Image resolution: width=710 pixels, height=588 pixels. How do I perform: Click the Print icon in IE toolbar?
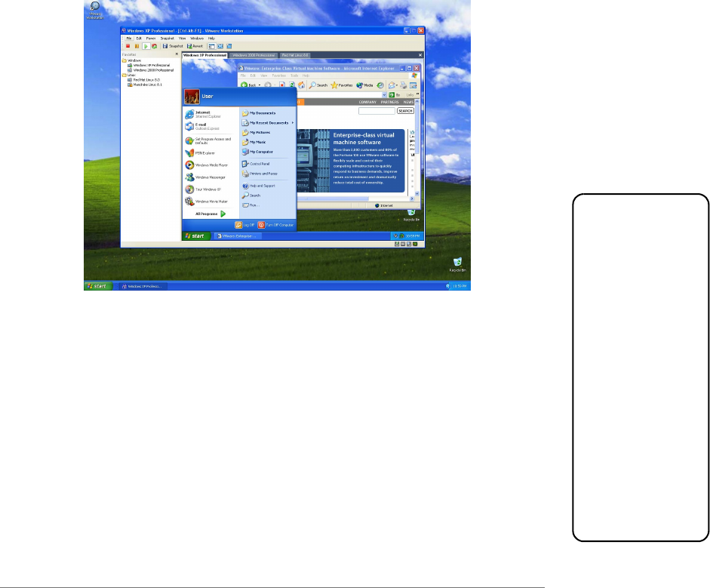tap(403, 85)
